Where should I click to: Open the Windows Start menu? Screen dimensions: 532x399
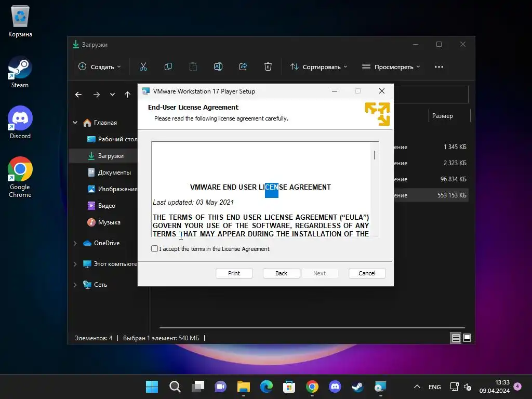152,387
